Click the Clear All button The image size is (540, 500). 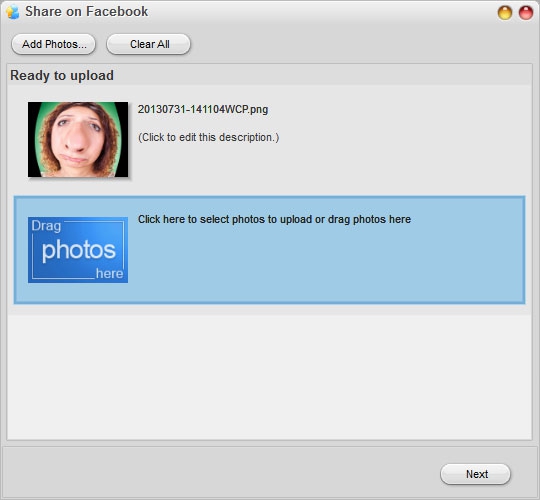149,44
